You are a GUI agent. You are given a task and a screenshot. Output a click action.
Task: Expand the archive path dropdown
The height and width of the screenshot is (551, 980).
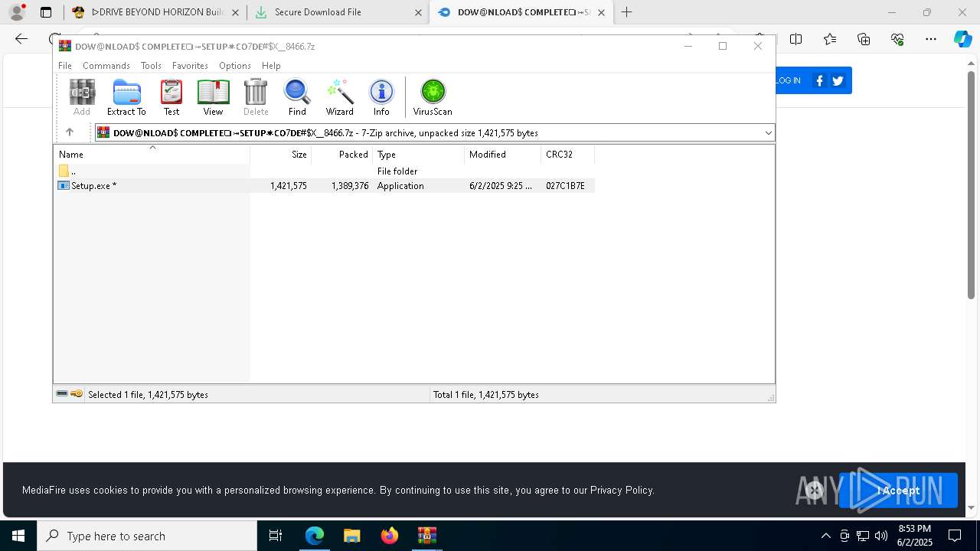[x=768, y=133]
